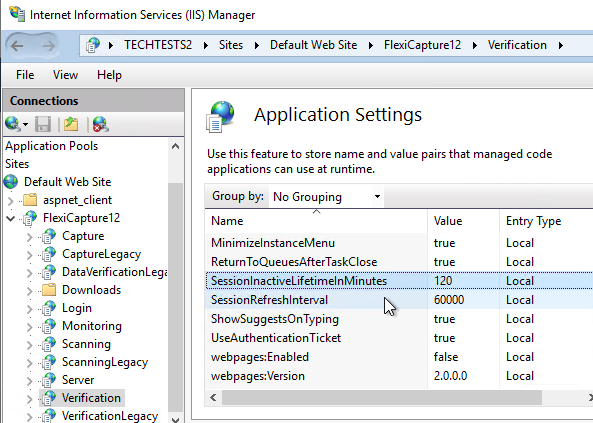Sort by the Entry Type column header
Screen dimensions: 593x423
pos(546,221)
